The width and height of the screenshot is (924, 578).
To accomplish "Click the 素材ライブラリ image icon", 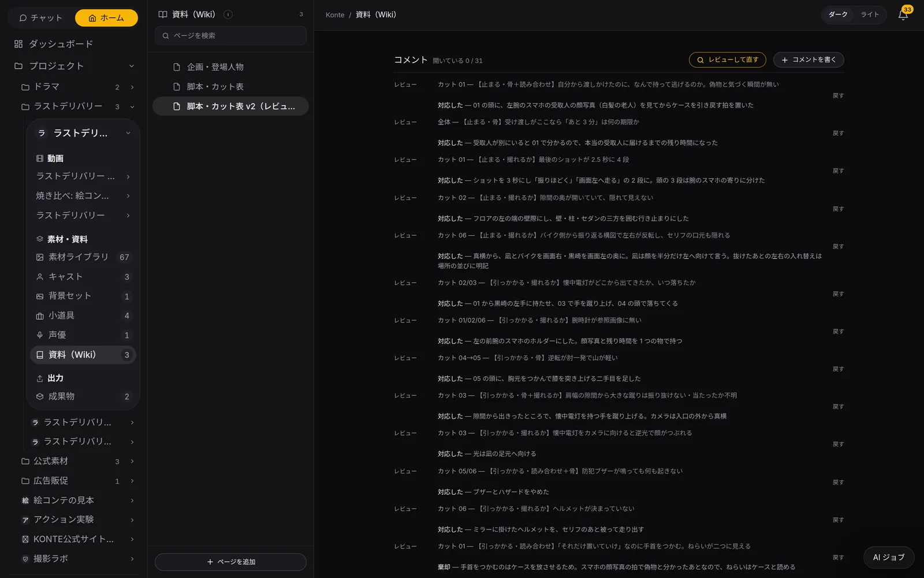I will (40, 257).
